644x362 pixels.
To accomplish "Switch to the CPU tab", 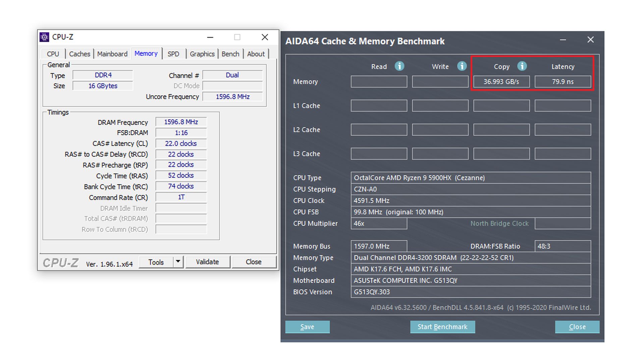I will tap(53, 54).
